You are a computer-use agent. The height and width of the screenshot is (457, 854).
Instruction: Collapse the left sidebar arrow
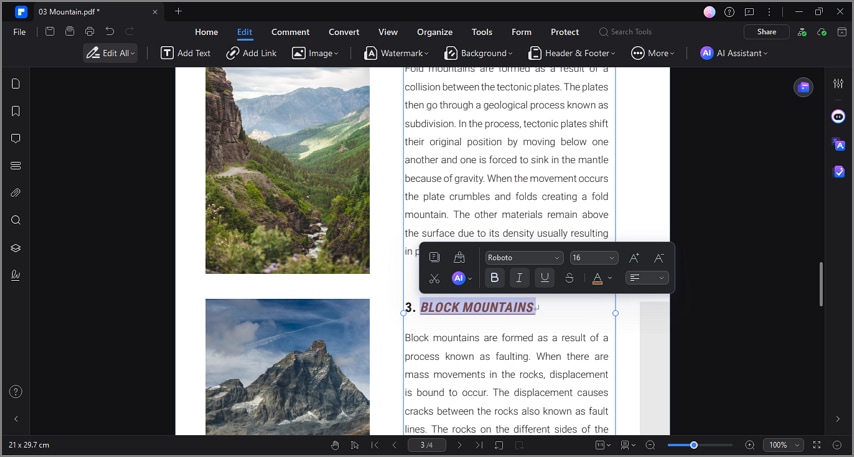click(x=16, y=419)
